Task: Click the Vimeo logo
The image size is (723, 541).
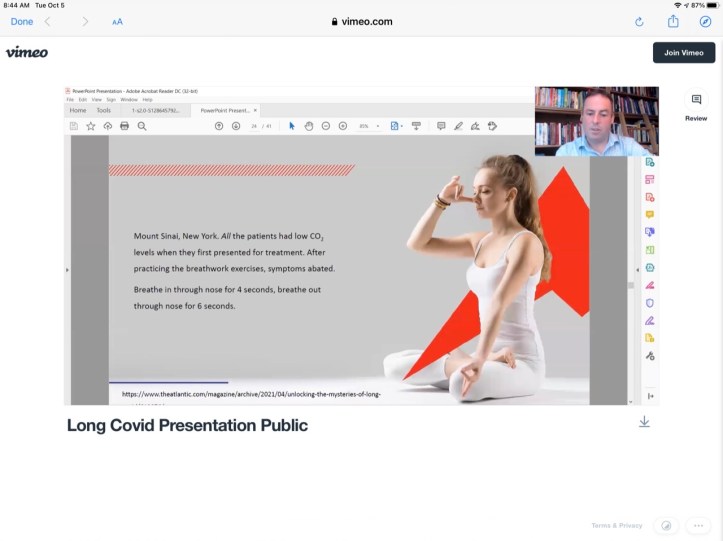Action: (x=27, y=52)
